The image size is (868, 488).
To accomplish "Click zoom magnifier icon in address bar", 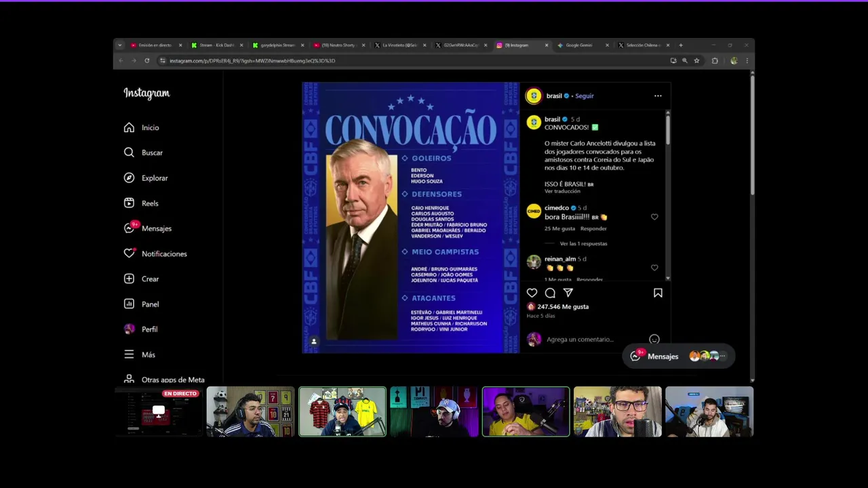I will coord(685,61).
